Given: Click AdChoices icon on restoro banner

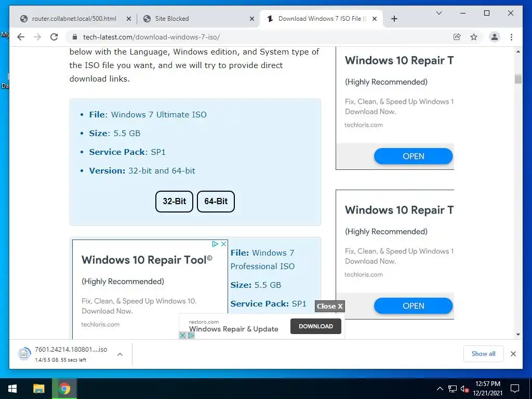Looking at the screenshot, I should coord(191,335).
